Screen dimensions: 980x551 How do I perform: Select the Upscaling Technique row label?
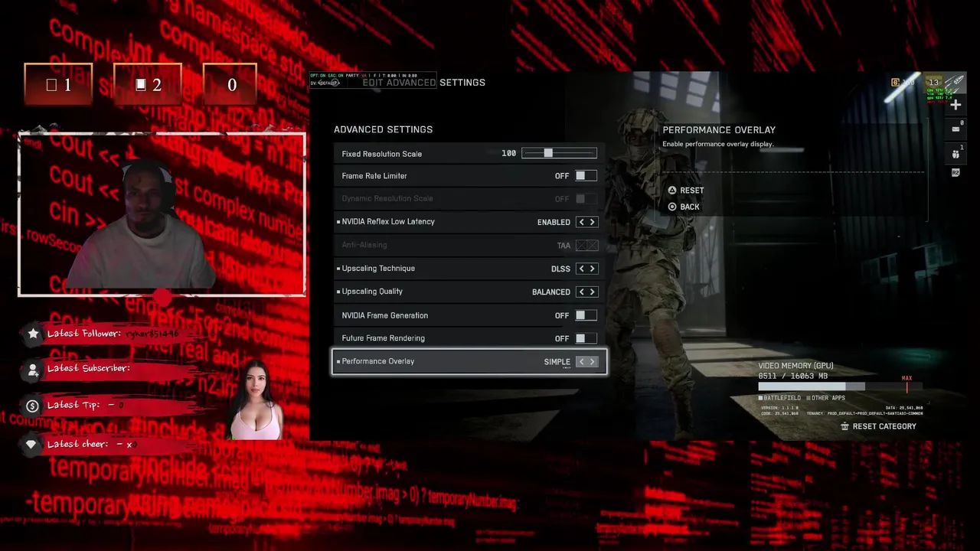click(378, 269)
